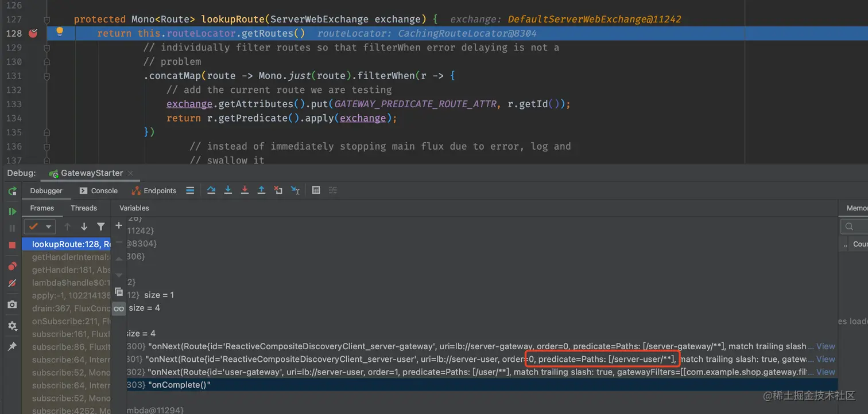Collapse the lookupRoute method at line 127

(47, 19)
